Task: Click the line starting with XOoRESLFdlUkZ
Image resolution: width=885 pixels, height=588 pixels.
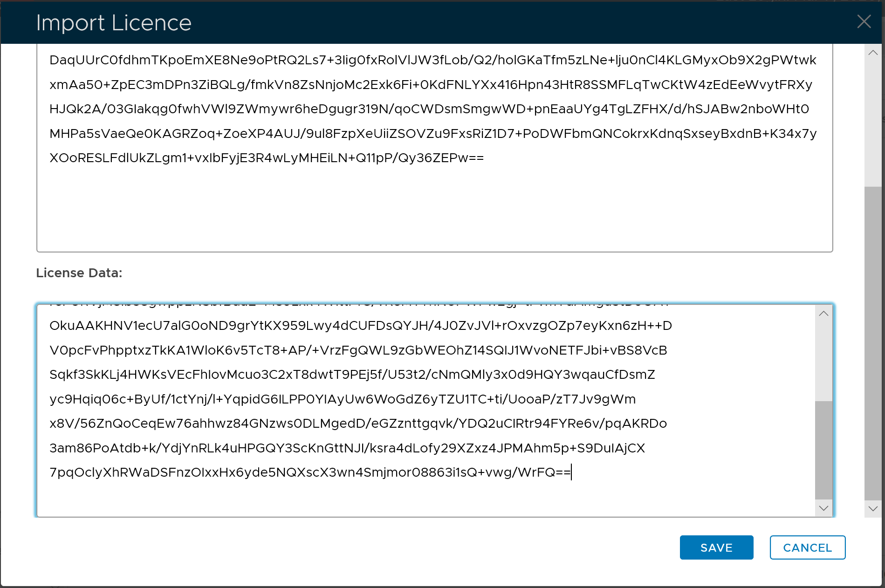Action: [267, 158]
